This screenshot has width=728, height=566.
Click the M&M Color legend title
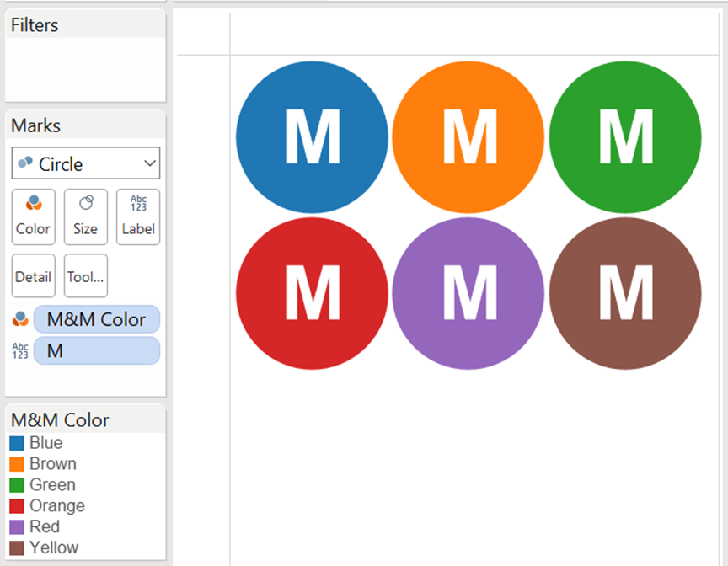click(x=58, y=419)
